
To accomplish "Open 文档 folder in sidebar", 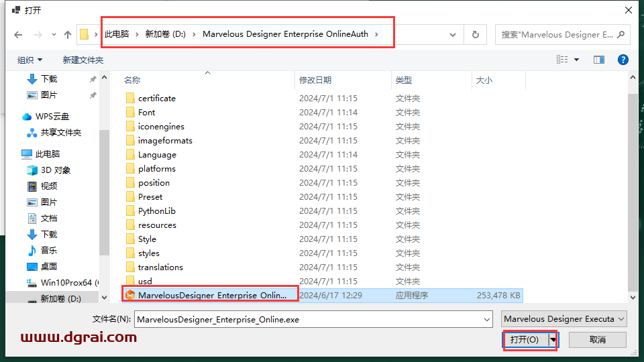I will (x=49, y=219).
